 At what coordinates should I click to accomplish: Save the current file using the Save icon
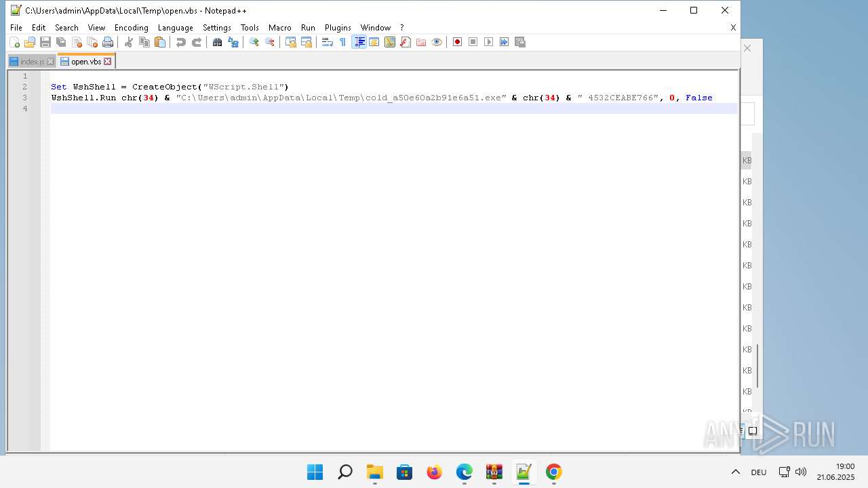pos(45,42)
